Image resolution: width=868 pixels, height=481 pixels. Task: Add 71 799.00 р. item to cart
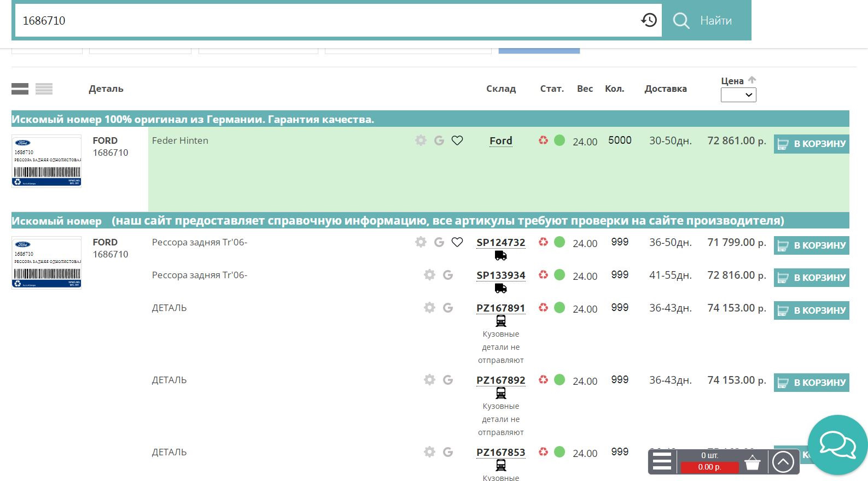click(811, 245)
